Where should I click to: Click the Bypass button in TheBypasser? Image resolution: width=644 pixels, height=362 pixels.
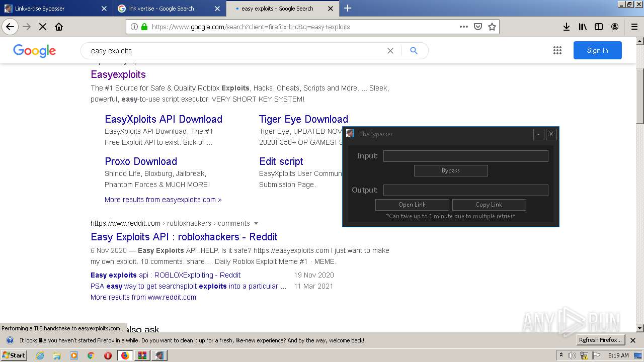[451, 170]
